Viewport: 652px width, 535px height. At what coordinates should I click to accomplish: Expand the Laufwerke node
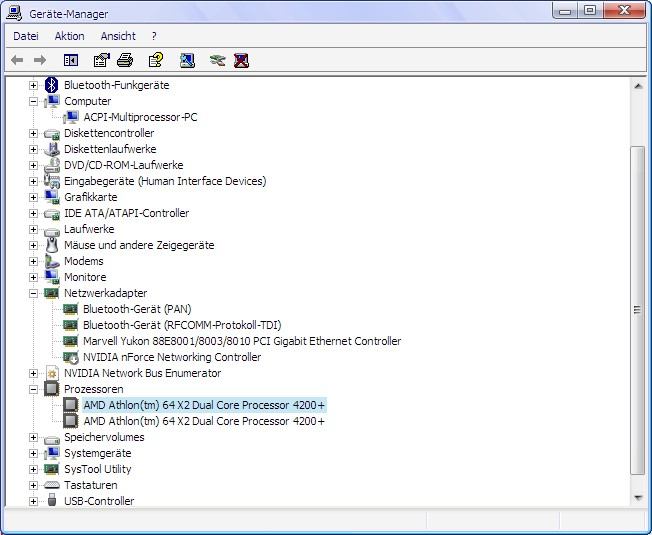(33, 229)
